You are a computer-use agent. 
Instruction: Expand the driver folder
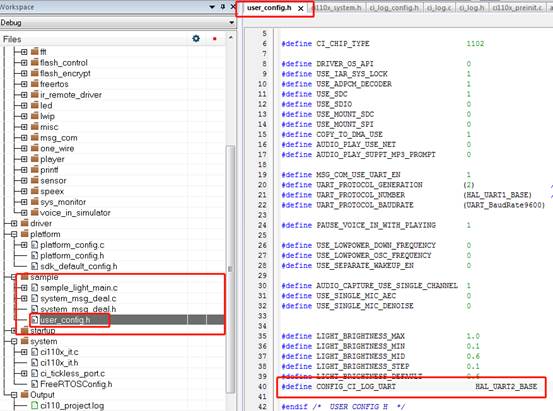[14, 223]
